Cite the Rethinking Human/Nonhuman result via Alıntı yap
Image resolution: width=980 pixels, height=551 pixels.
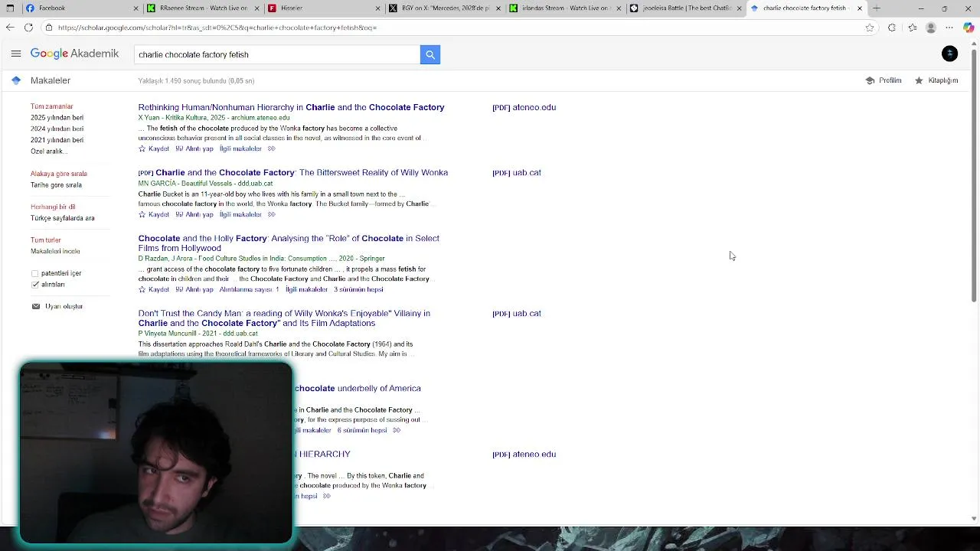click(x=194, y=148)
